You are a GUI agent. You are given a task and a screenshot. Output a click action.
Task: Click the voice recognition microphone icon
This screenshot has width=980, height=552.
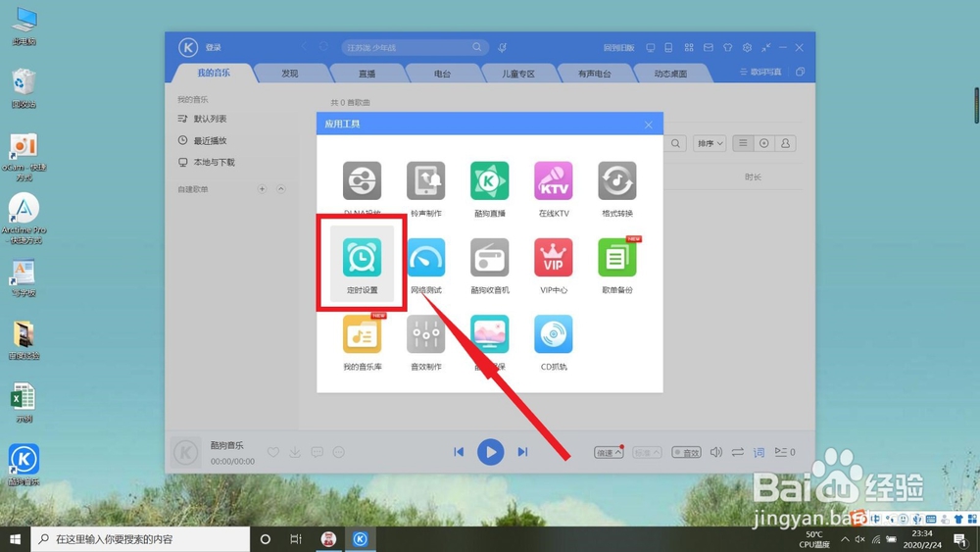tap(502, 47)
